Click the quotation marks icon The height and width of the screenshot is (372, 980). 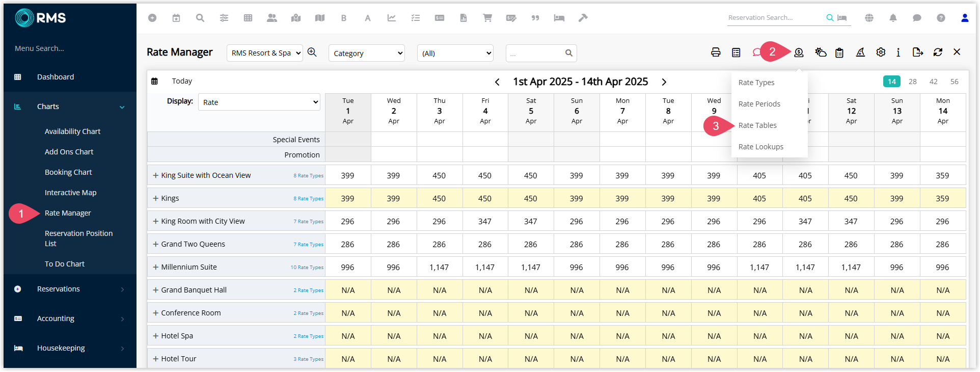(535, 18)
